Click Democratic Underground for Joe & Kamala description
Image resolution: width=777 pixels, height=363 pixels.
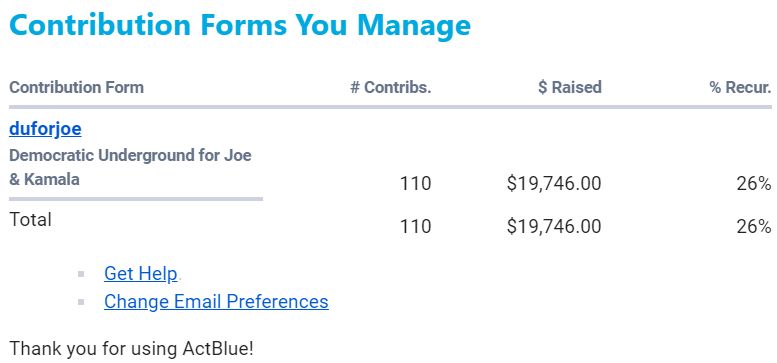(130, 167)
